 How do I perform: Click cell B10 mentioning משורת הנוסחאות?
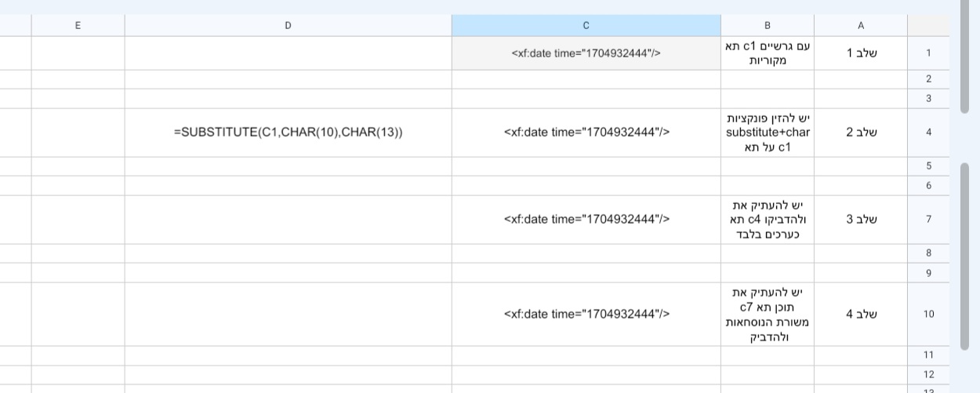pos(768,315)
